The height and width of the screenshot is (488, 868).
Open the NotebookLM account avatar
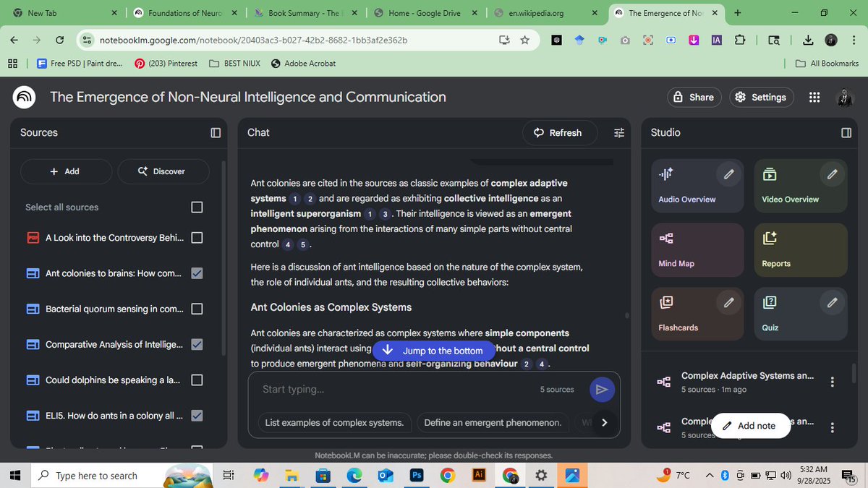click(844, 97)
